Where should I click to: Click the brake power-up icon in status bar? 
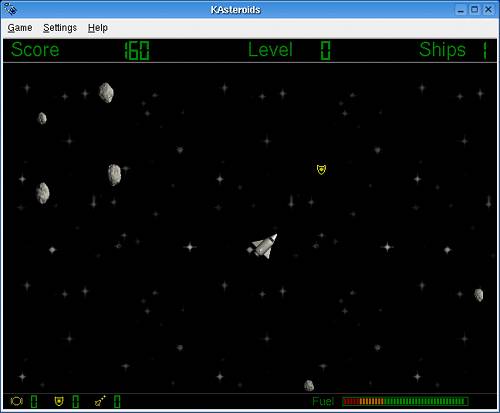pos(16,401)
